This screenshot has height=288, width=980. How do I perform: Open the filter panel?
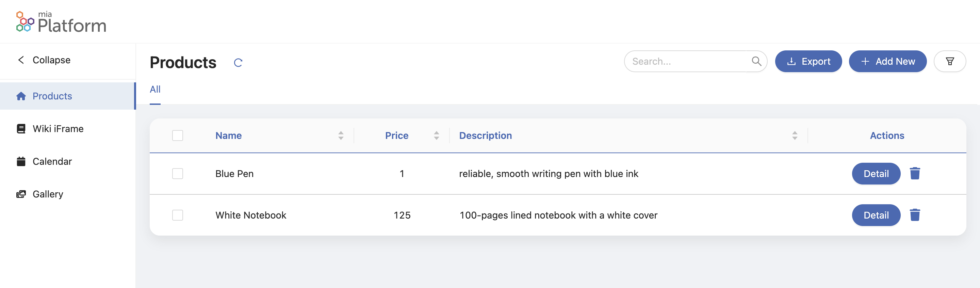[x=950, y=61]
